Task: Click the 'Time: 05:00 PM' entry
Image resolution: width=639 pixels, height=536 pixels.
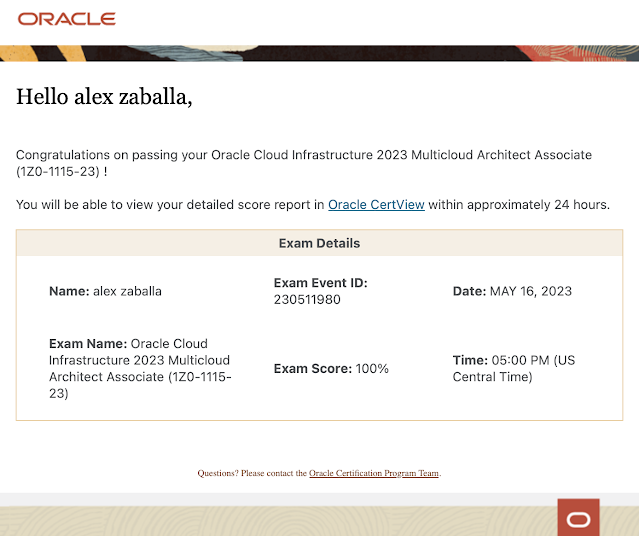Action: tap(514, 368)
